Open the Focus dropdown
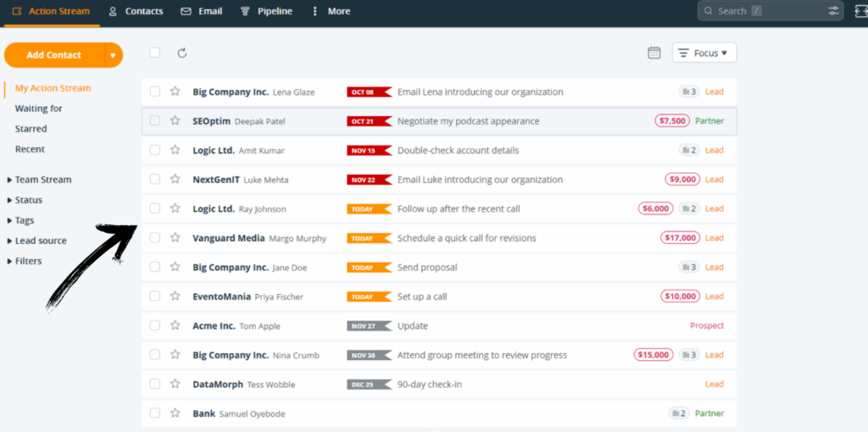 pyautogui.click(x=704, y=53)
